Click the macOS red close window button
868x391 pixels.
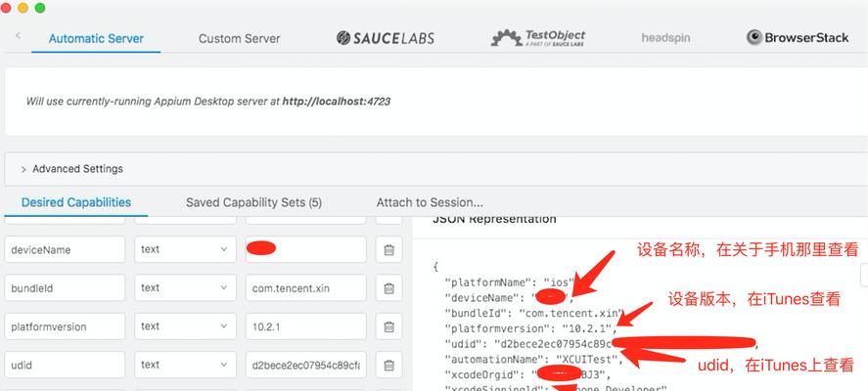point(6,8)
